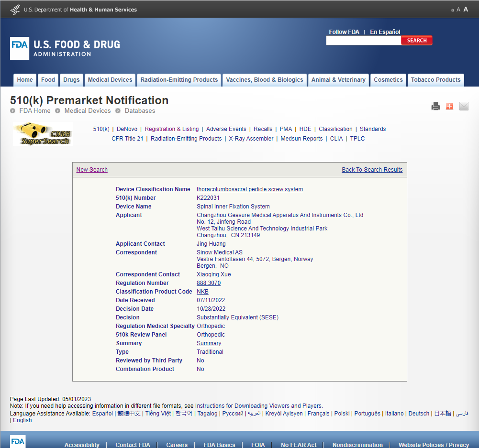The image size is (479, 448).
Task: Click the email envelope icon
Action: pos(464,106)
